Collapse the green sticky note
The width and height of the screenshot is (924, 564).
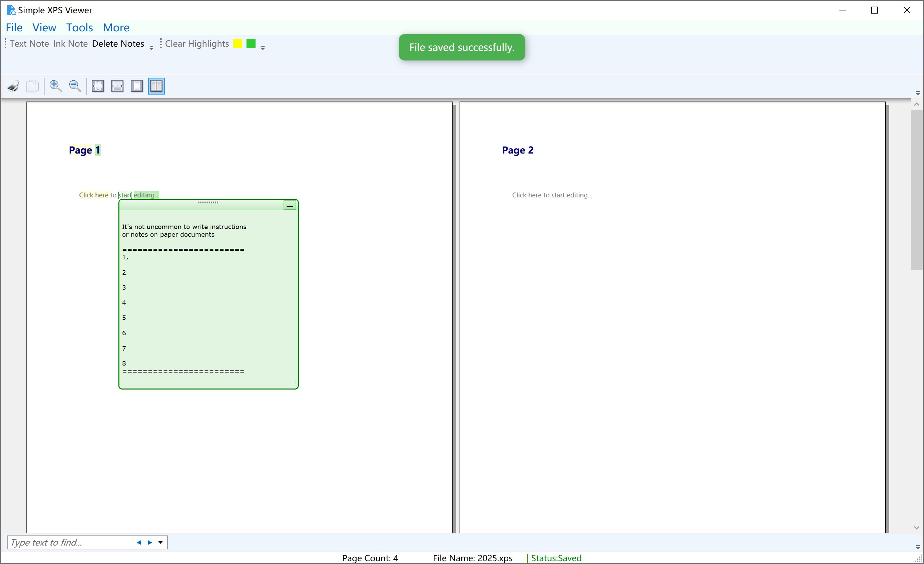290,205
